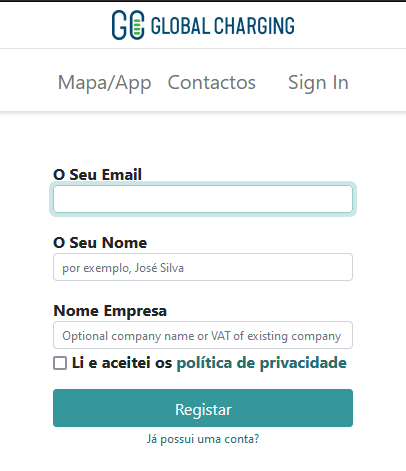Click the 'Nome Empresa' field label
Viewport: 406px width, 471px height.
pos(110,311)
